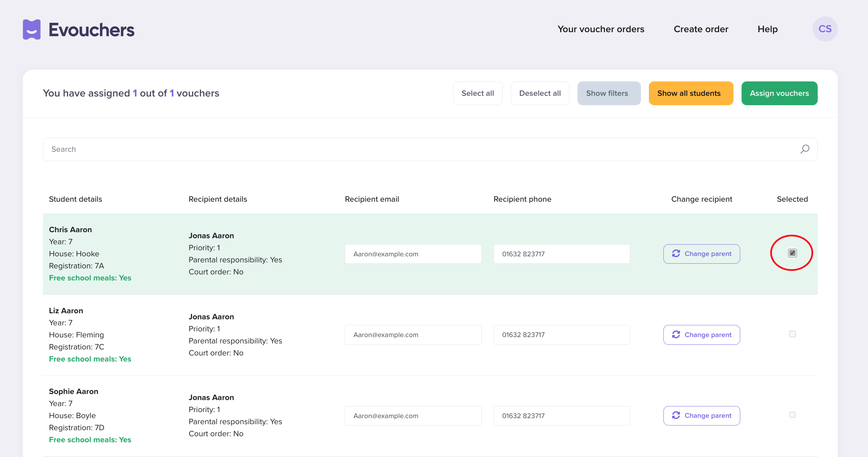Click the Deselect all button
The image size is (868, 457).
click(x=540, y=93)
